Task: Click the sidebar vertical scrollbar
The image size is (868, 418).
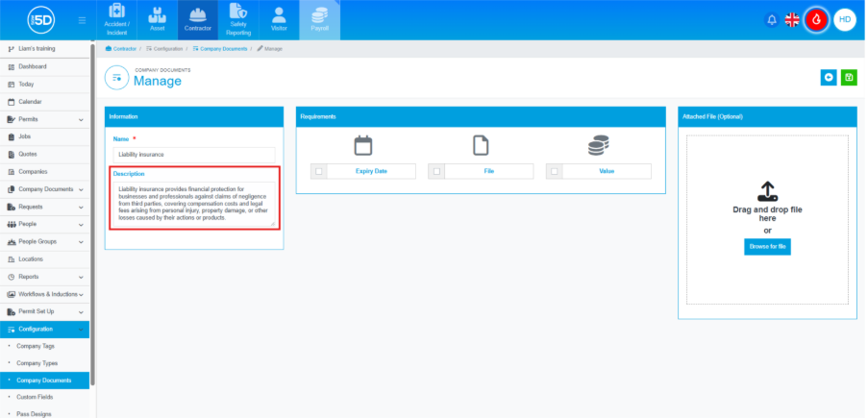Action: coord(92,211)
